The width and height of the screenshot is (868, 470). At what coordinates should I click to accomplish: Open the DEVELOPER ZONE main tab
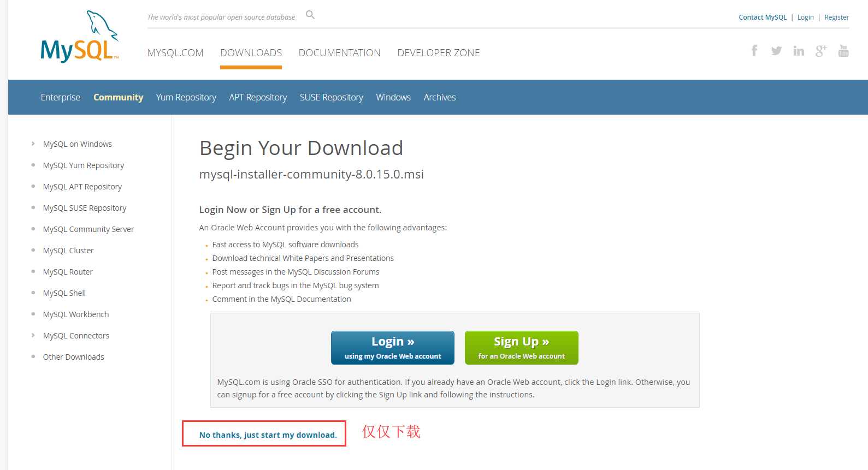click(x=439, y=53)
